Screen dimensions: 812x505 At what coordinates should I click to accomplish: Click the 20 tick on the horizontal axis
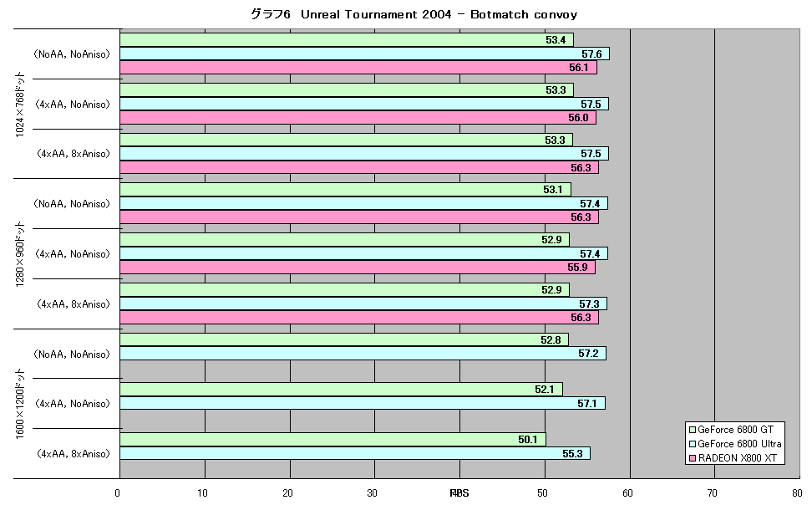click(x=287, y=493)
